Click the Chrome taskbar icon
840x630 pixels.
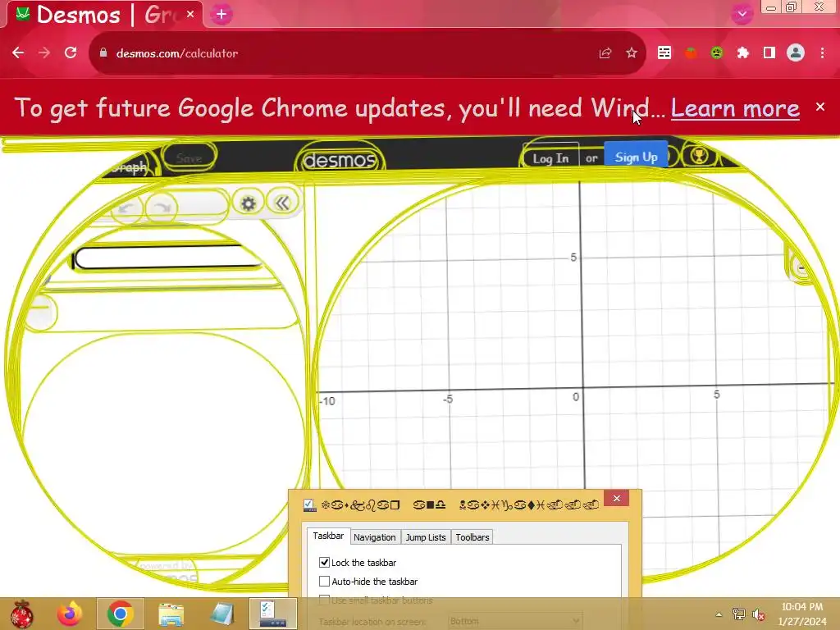click(x=120, y=614)
